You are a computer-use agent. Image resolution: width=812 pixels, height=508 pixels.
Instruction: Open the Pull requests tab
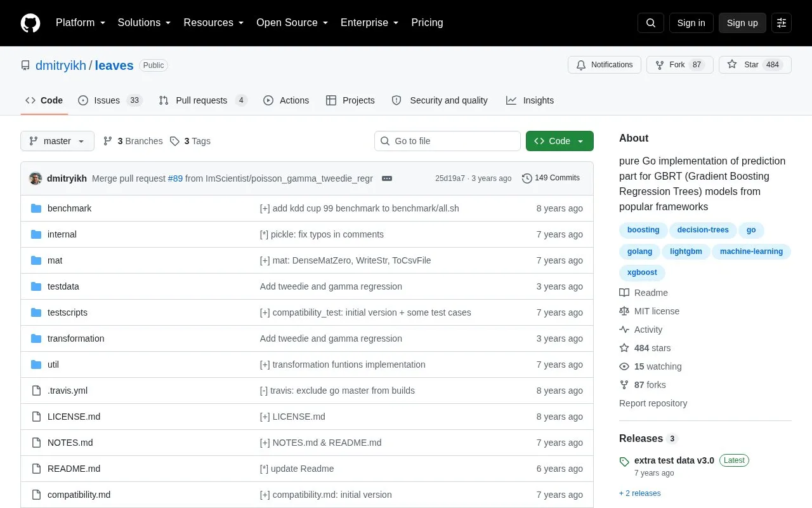(x=202, y=100)
